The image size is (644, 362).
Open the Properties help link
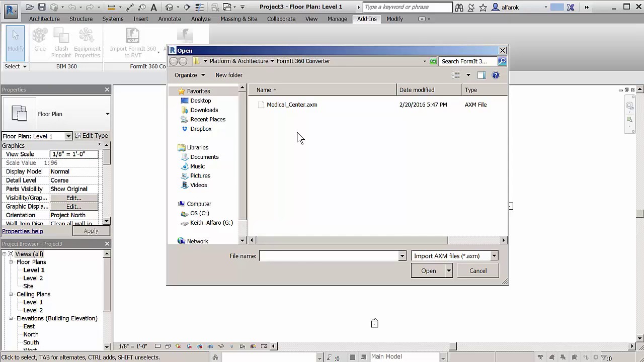point(23,231)
